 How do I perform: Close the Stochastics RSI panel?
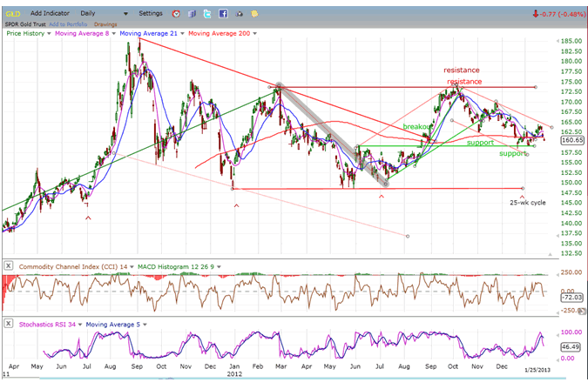point(9,324)
